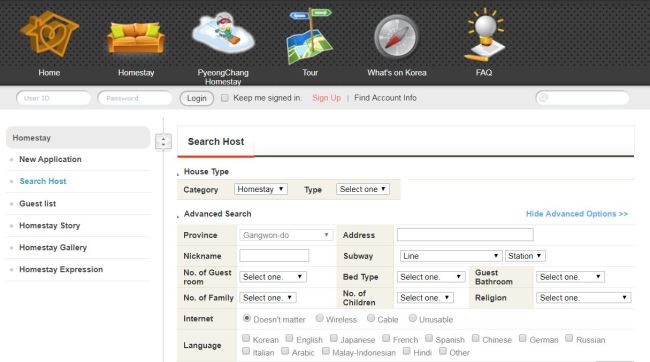This screenshot has height=362, width=650.
Task: Check the Other language box
Action: pos(443,351)
